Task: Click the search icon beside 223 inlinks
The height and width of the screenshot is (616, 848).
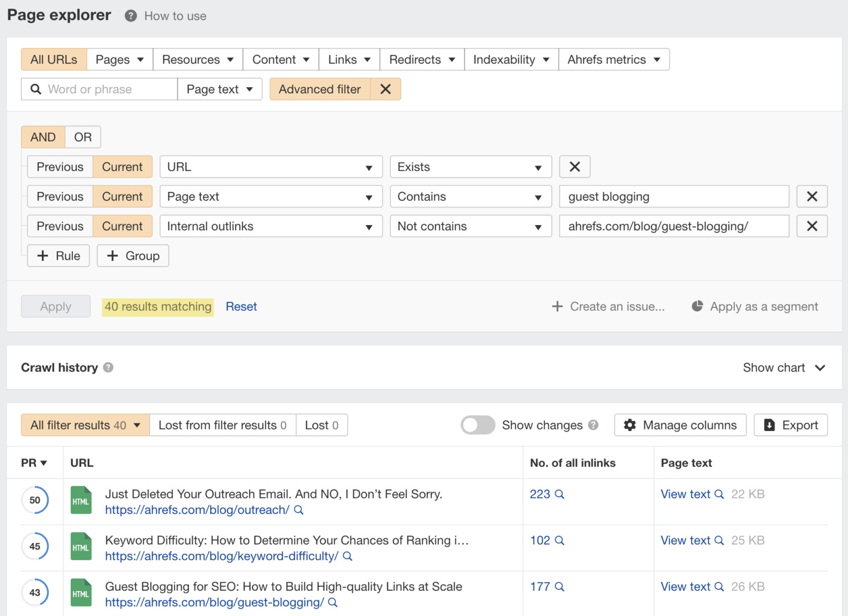Action: 559,495
